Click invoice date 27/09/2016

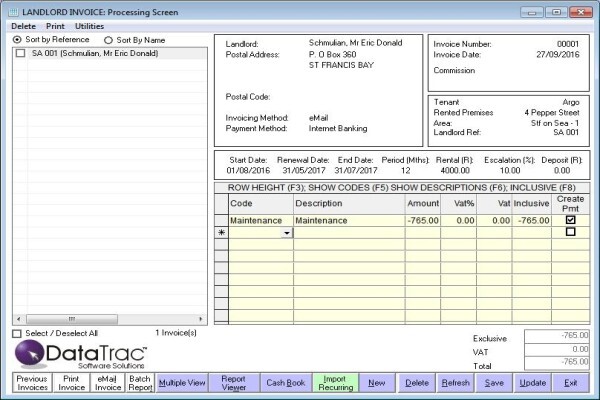tap(558, 54)
